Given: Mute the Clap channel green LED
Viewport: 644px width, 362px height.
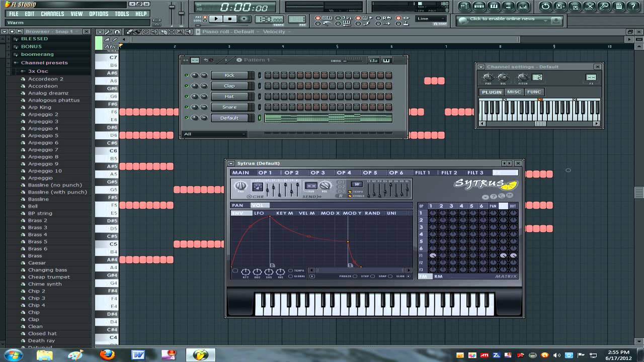Looking at the screenshot, I should point(186,86).
